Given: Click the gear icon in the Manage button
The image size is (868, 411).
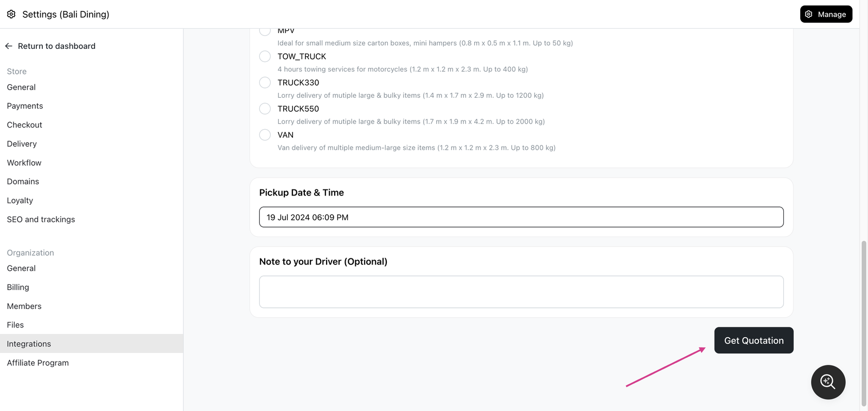Looking at the screenshot, I should point(809,14).
